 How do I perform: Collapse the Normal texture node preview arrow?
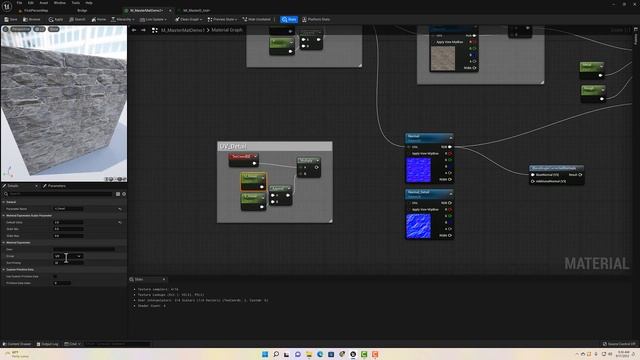point(451,137)
